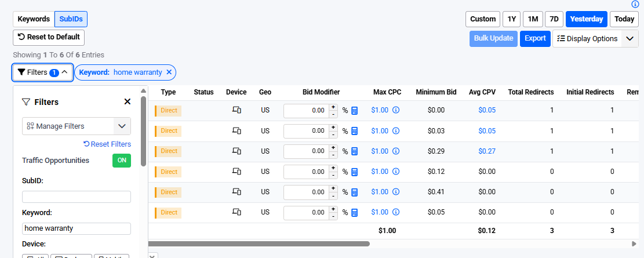Viewport: 644px width, 258px height.
Task: Click the Reset Filters link
Action: point(107,144)
